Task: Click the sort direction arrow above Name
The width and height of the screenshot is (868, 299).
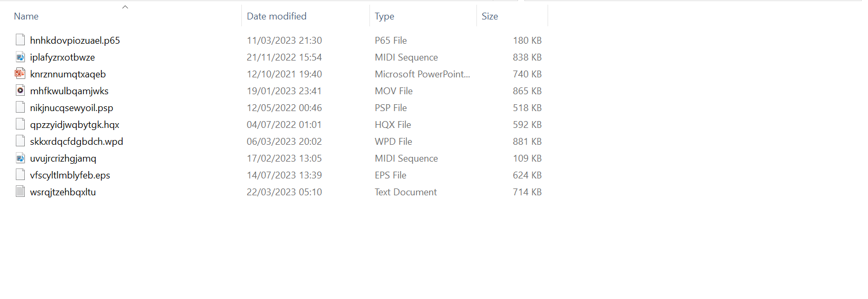Action: pos(125,7)
